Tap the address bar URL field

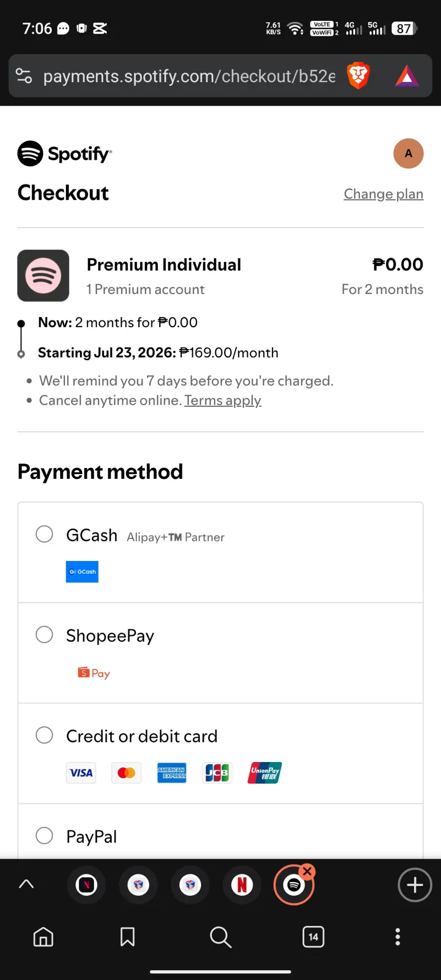(x=189, y=76)
